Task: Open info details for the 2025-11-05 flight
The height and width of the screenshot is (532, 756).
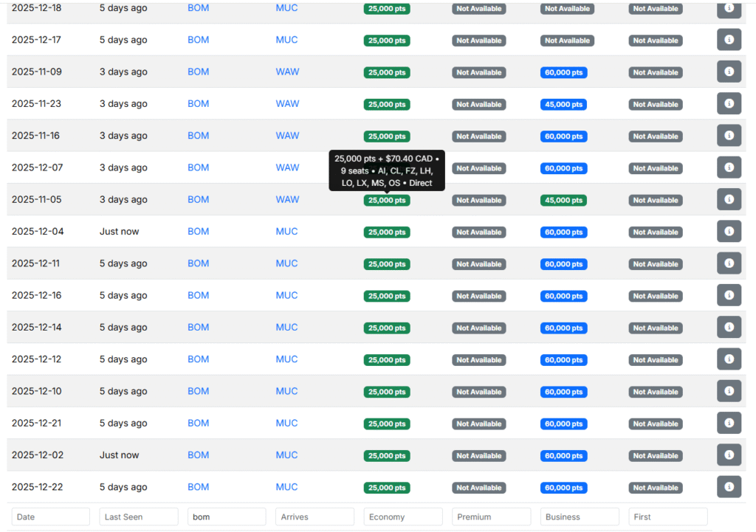Action: pos(729,199)
